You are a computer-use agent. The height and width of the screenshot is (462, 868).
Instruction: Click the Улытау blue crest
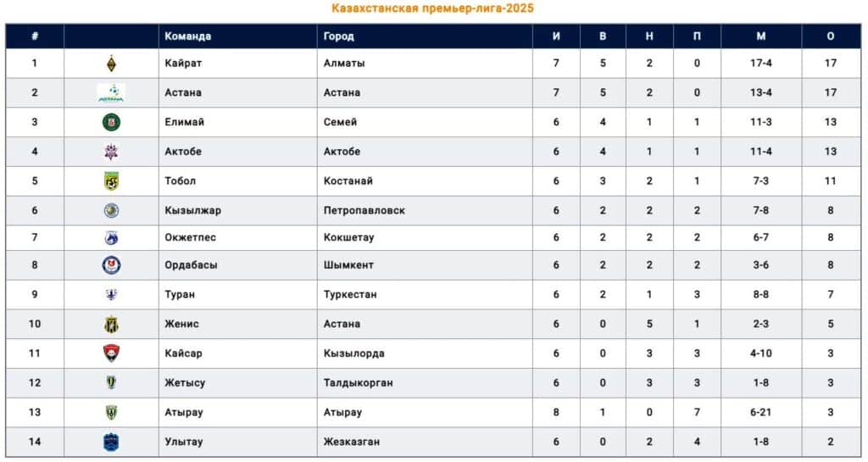111,442
